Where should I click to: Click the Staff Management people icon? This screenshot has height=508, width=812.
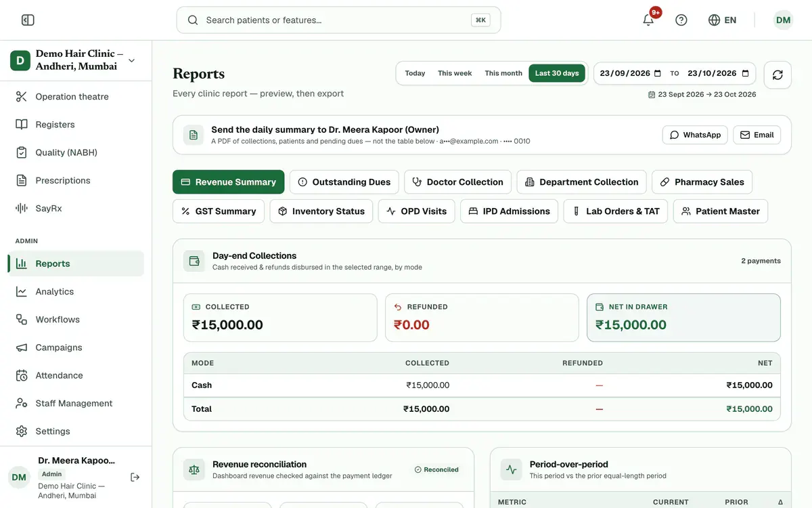tap(22, 404)
